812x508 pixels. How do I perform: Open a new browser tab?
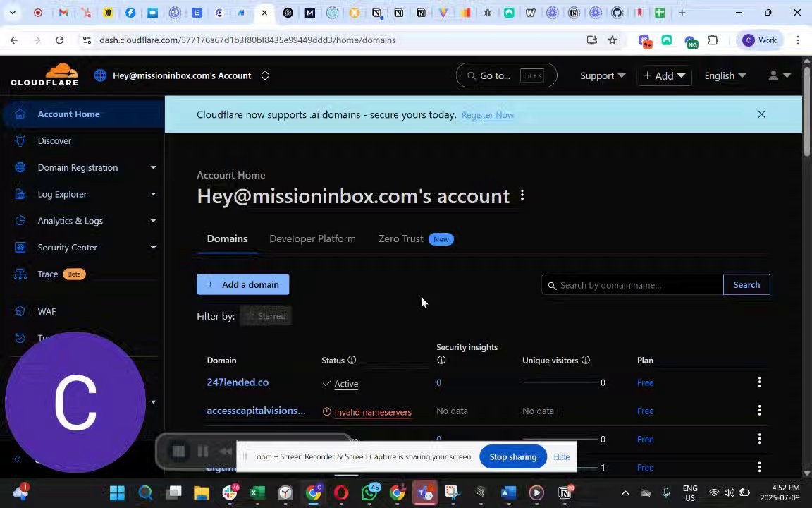(682, 13)
